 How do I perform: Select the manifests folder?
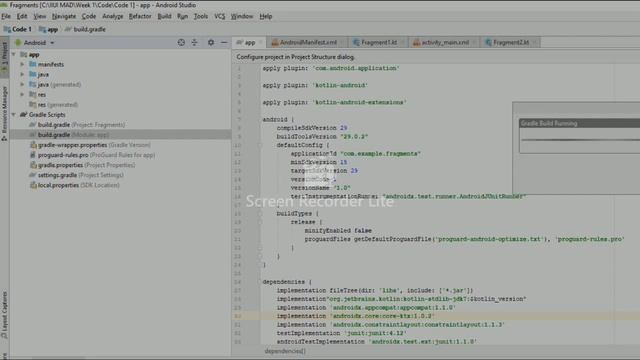click(x=47, y=64)
